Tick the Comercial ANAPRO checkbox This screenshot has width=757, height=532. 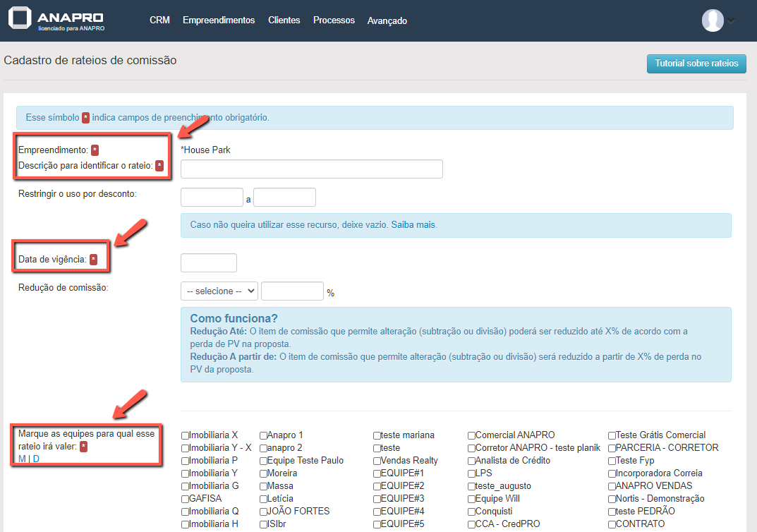point(471,435)
